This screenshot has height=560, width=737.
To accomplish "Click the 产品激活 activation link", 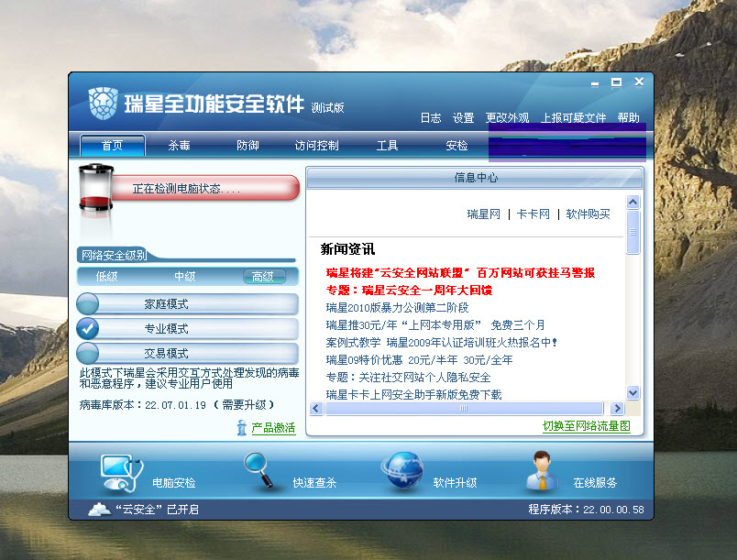I will point(273,428).
